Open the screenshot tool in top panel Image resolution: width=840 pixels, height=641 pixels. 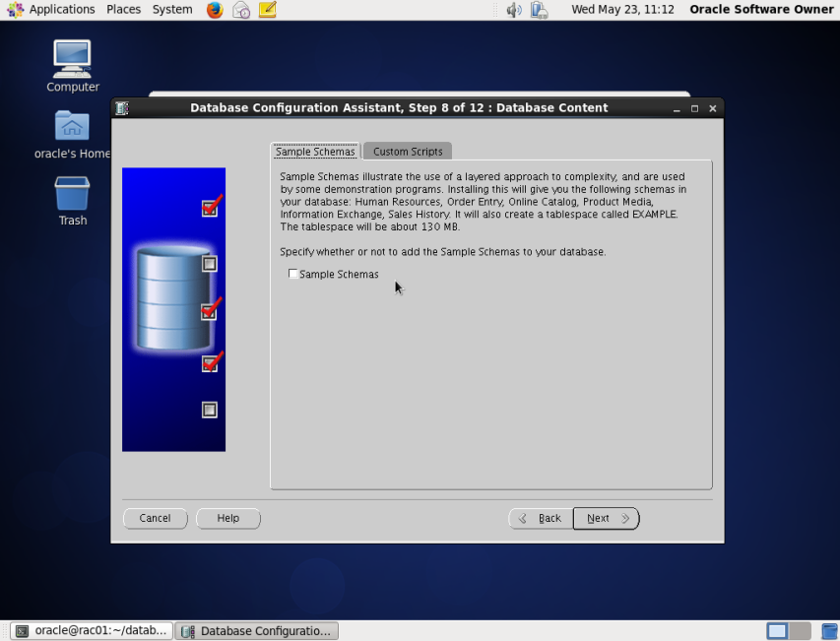pyautogui.click(x=240, y=10)
